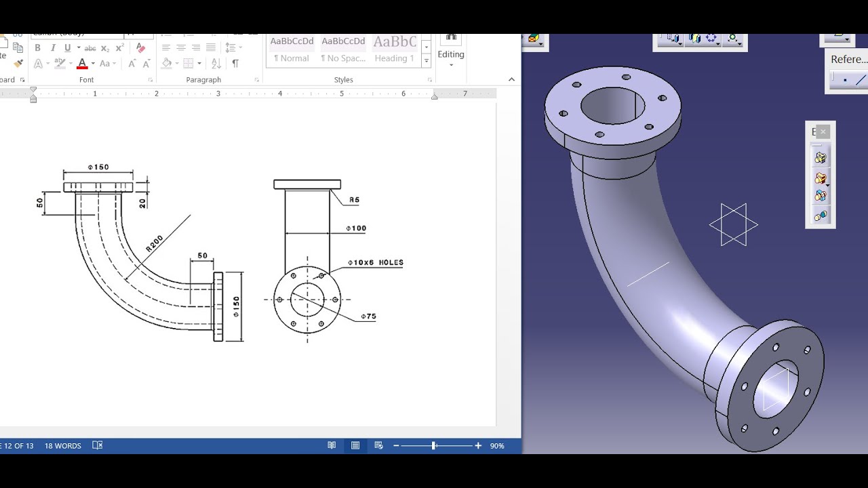868x488 pixels.
Task: Click right indent marker on ruler
Action: [x=435, y=96]
